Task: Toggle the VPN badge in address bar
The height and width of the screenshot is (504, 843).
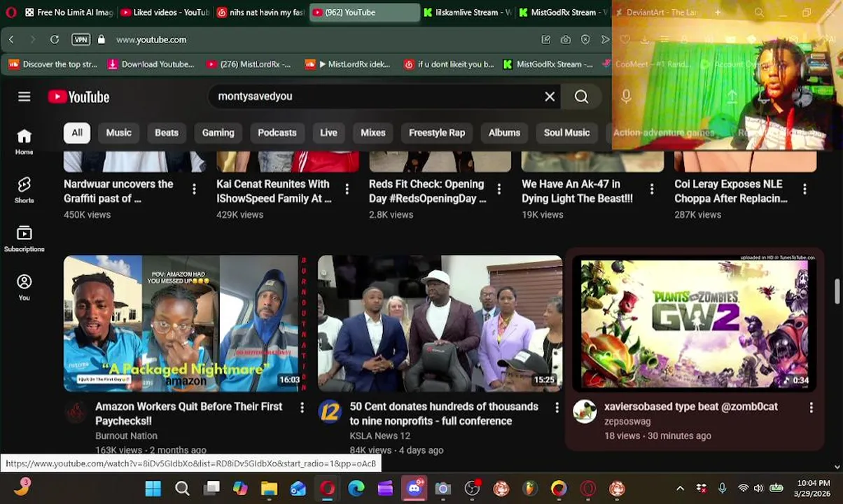Action: (81, 40)
